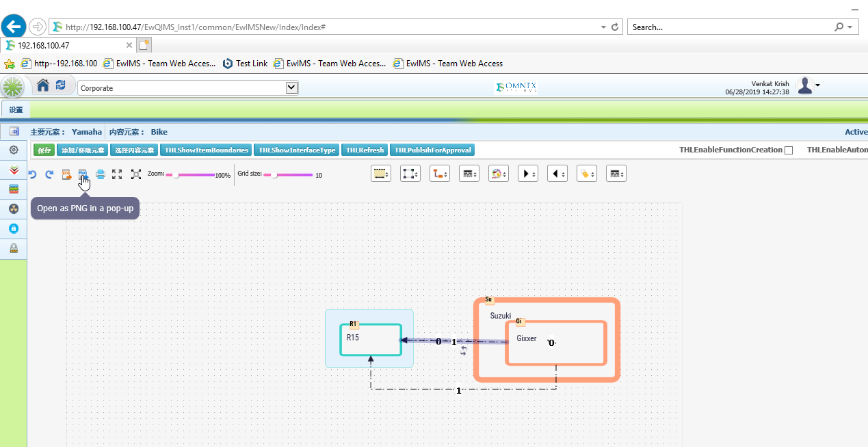
Task: Click in the browser Search box
Action: [x=731, y=27]
